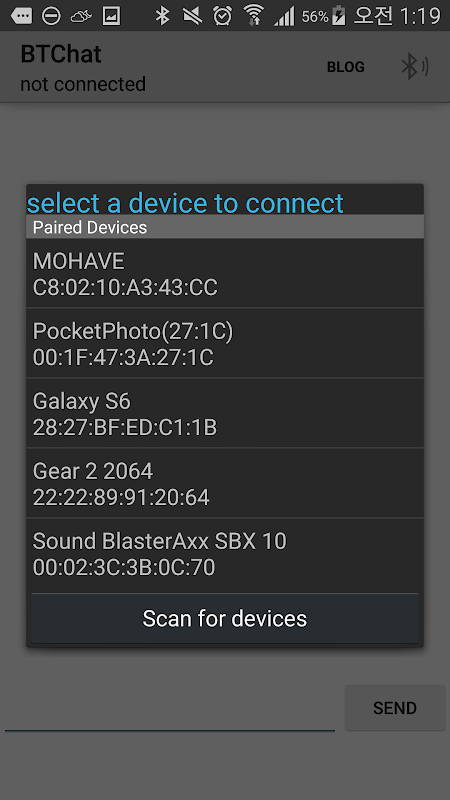Tap Scan for devices button

pyautogui.click(x=225, y=618)
